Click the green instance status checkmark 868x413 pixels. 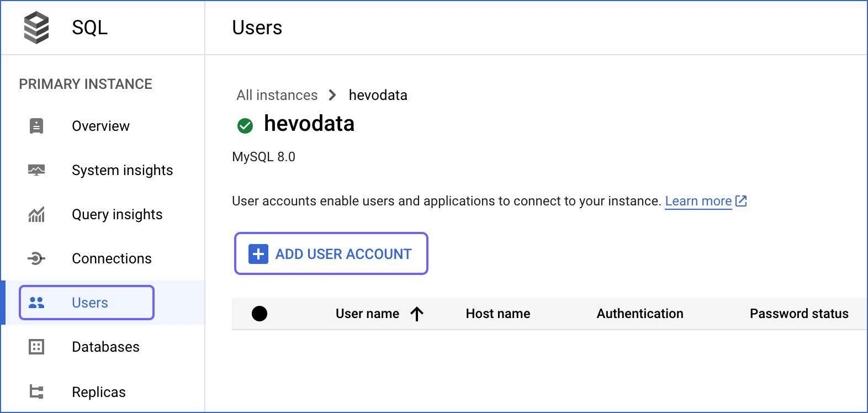245,126
